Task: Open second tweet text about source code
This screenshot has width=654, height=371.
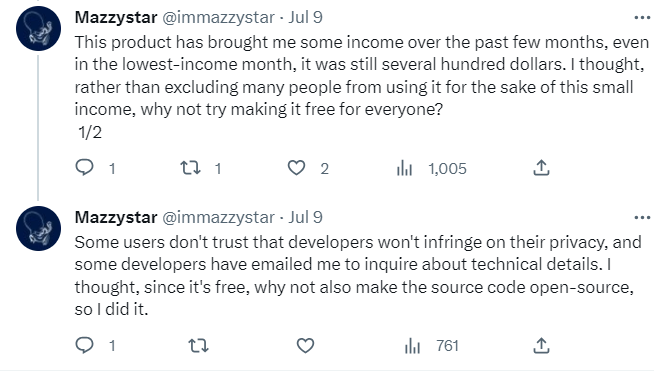Action: coord(358,276)
